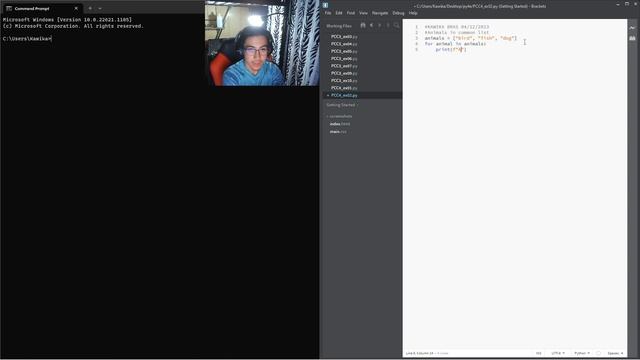Click the Brackets app icon in the title bar

tap(325, 5)
